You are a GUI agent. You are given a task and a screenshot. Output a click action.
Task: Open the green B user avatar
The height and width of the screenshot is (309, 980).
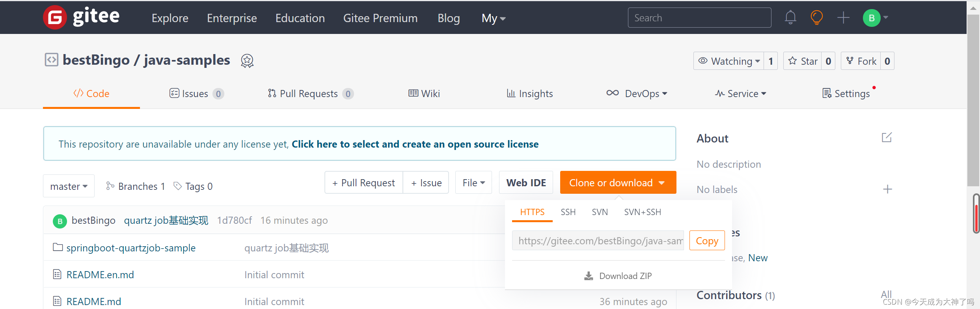pyautogui.click(x=872, y=18)
